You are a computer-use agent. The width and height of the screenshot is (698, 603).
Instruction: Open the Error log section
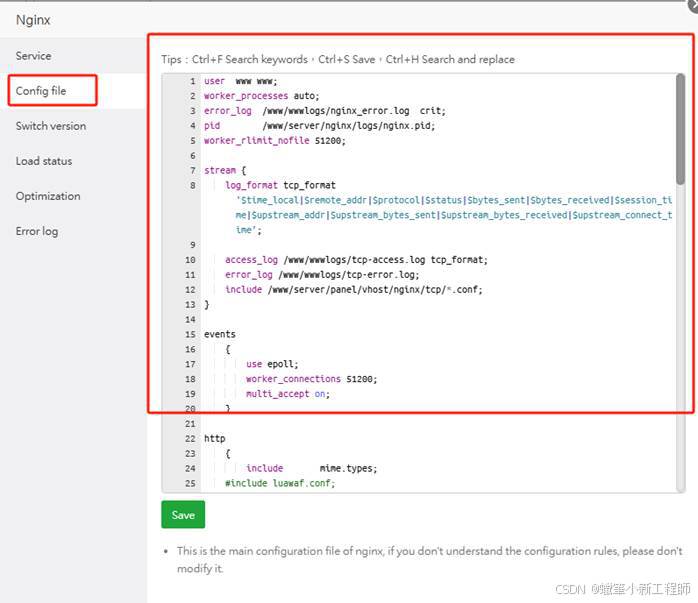(37, 231)
